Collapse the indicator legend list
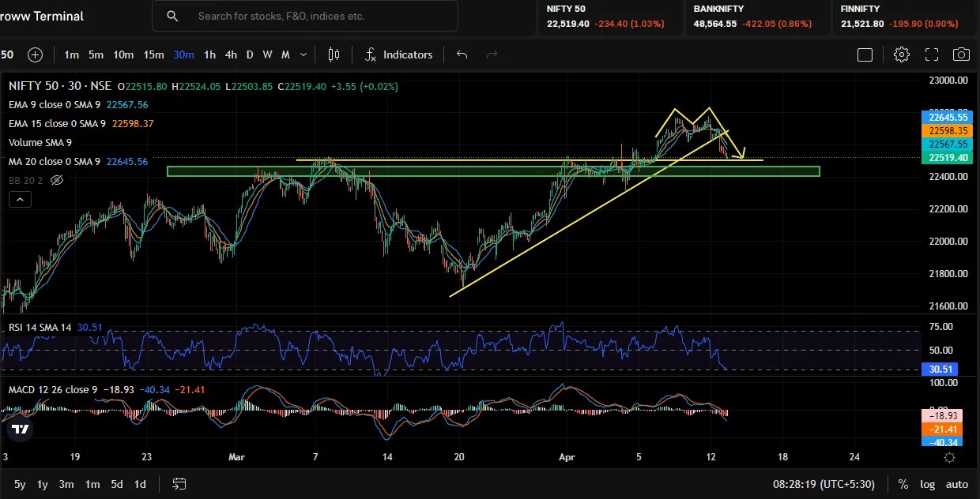The height and width of the screenshot is (499, 980). 20,200
